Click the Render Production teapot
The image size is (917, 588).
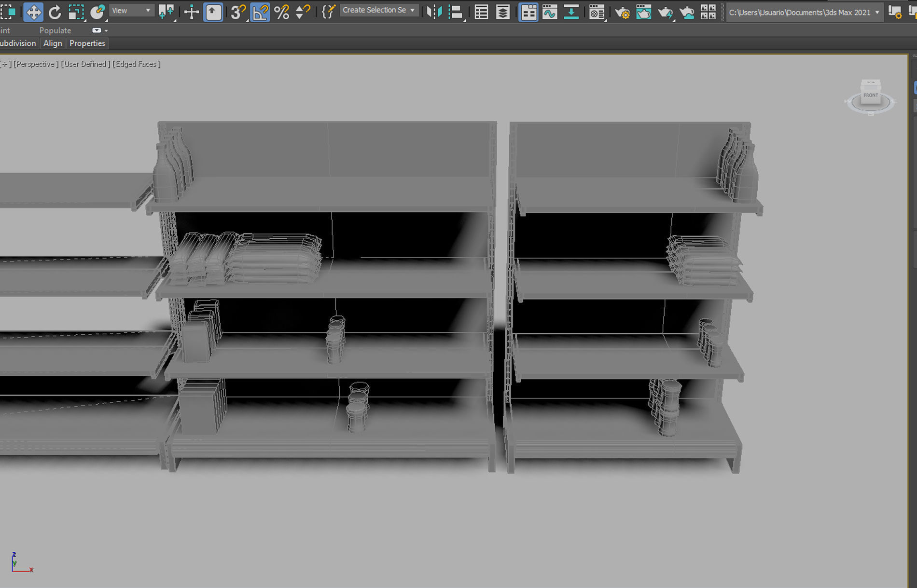pos(665,12)
